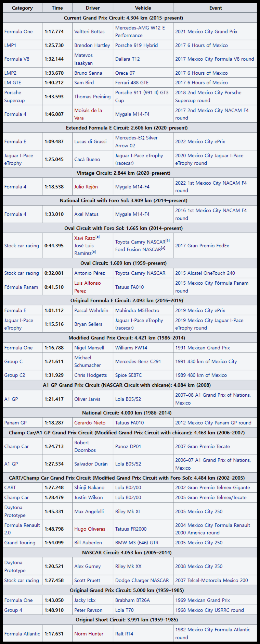Image resolution: width=260 pixels, height=644 pixels.
Task: Open the 2017 Gran Premio FedEx link
Action: pyautogui.click(x=202, y=246)
